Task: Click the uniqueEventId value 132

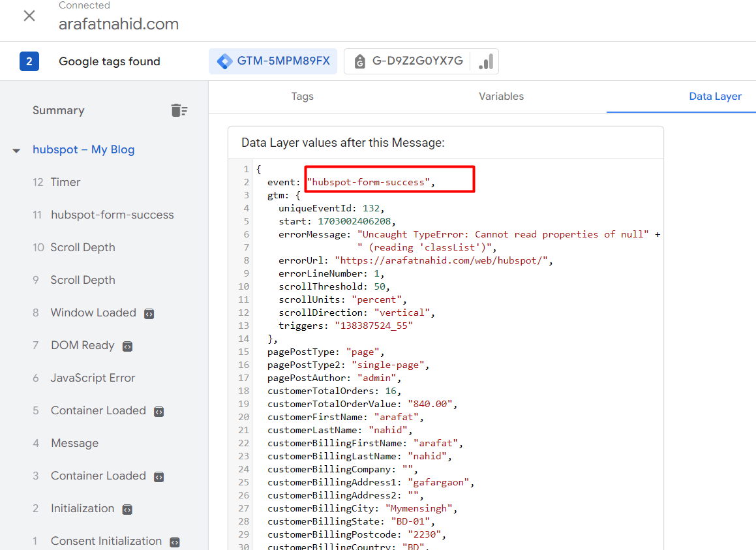Action: (370, 208)
